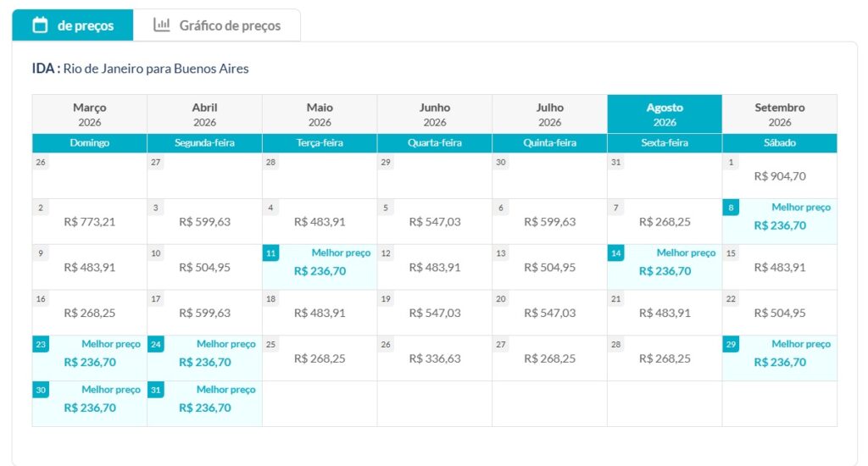Select day 26 fare R$ 336,63
The height and width of the screenshot is (466, 868).
pyautogui.click(x=435, y=358)
